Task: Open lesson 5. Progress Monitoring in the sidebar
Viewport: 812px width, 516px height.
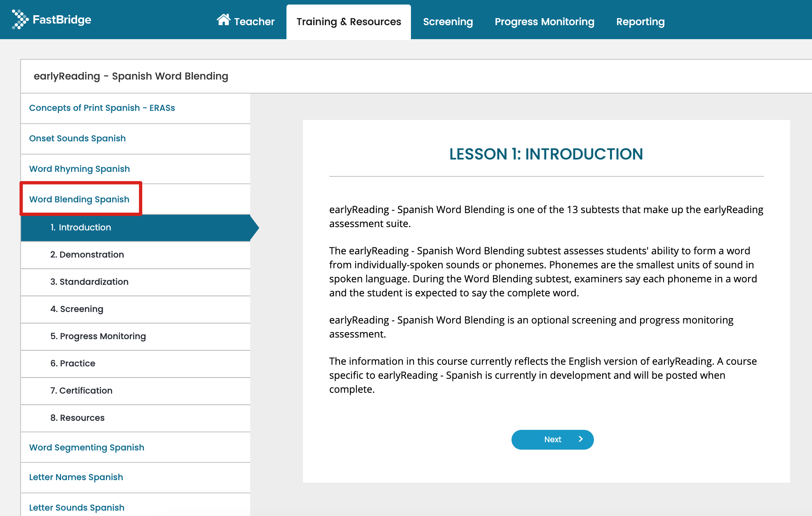Action: click(x=135, y=336)
